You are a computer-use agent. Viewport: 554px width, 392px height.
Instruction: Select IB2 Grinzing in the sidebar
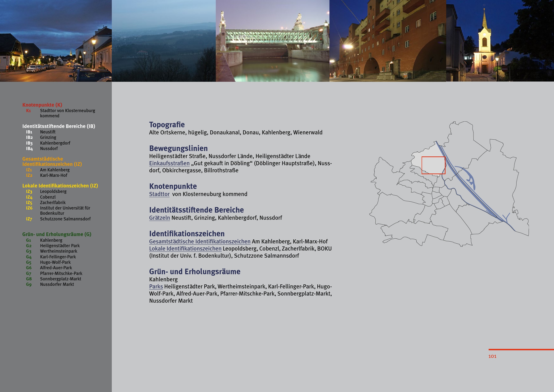[x=48, y=138]
